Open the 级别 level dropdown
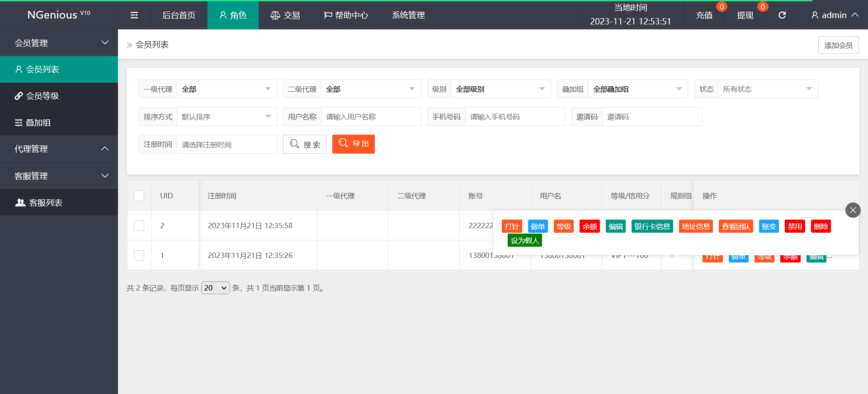This screenshot has height=394, width=868. point(500,89)
